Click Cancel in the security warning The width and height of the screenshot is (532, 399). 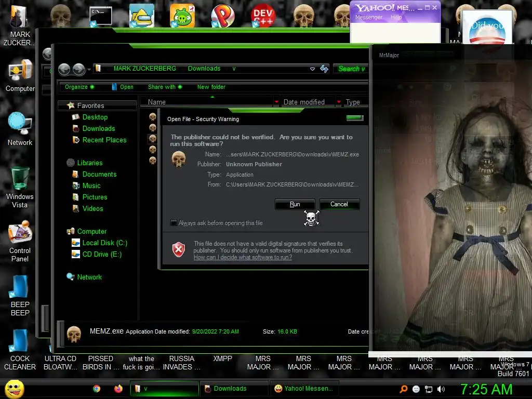coord(339,204)
